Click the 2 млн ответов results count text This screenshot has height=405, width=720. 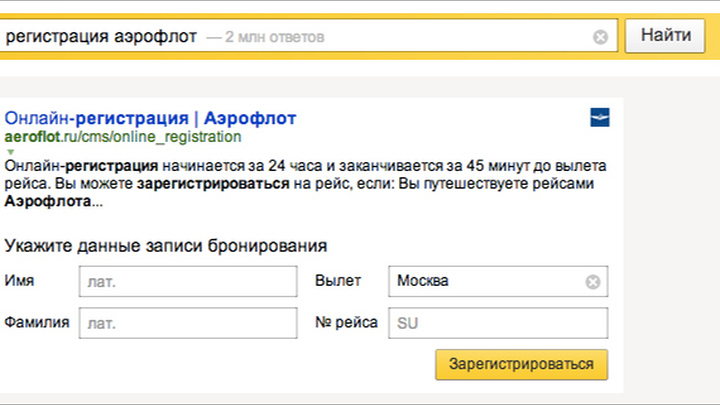(275, 37)
